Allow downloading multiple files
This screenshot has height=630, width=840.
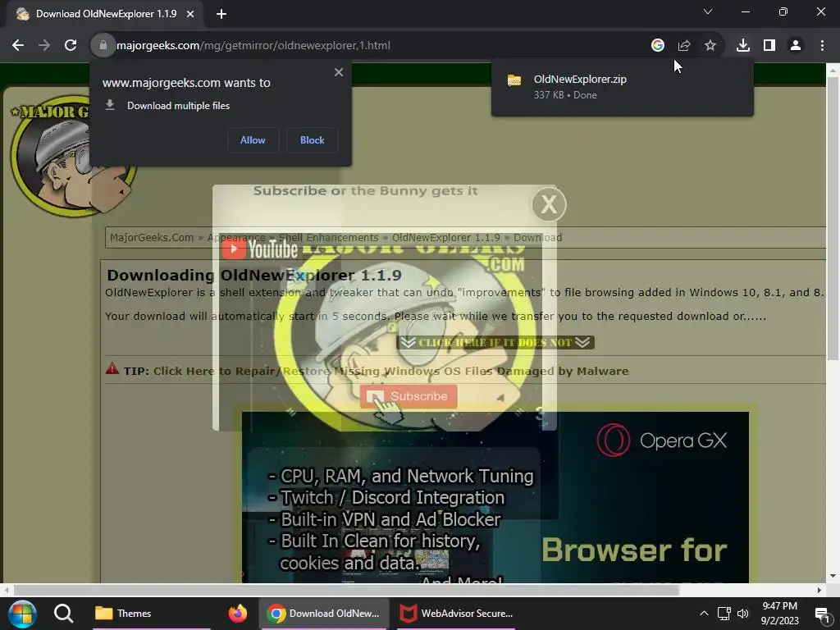click(x=253, y=140)
